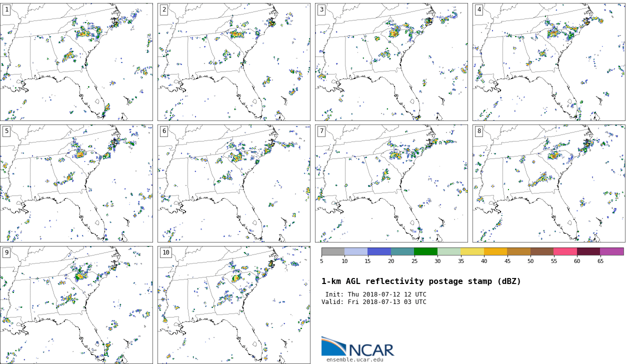Open the member 10 map panel
Screen dimensions: 630x364
coord(233,304)
